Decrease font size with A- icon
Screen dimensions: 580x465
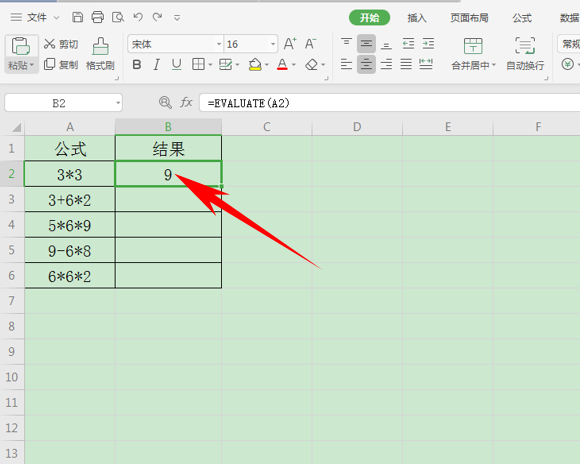(x=310, y=44)
